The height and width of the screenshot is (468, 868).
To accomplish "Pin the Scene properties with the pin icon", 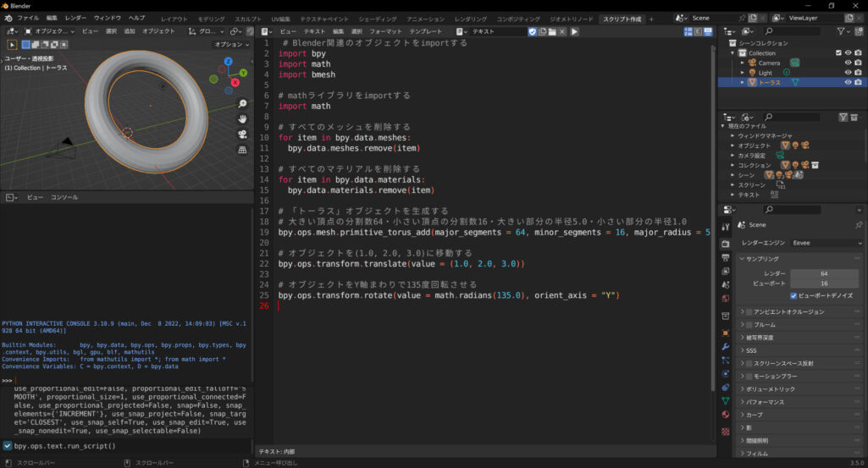I will coord(859,225).
